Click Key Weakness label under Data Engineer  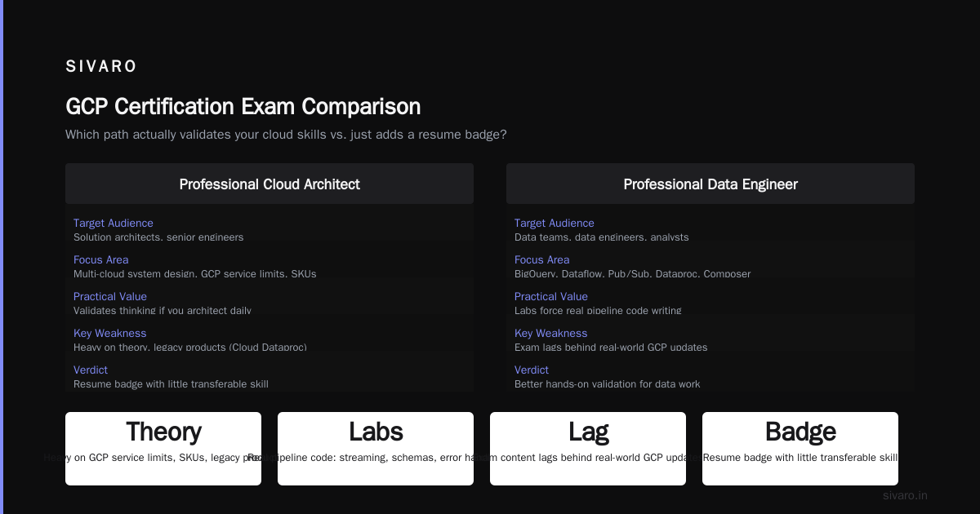point(551,333)
